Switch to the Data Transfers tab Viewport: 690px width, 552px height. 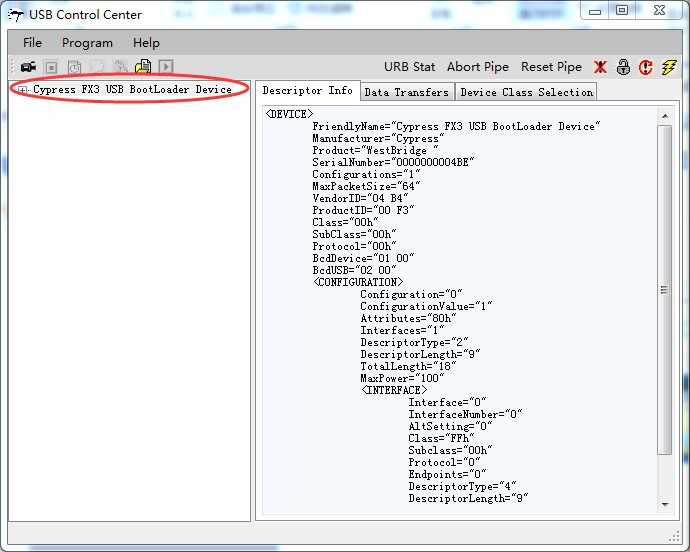click(407, 92)
